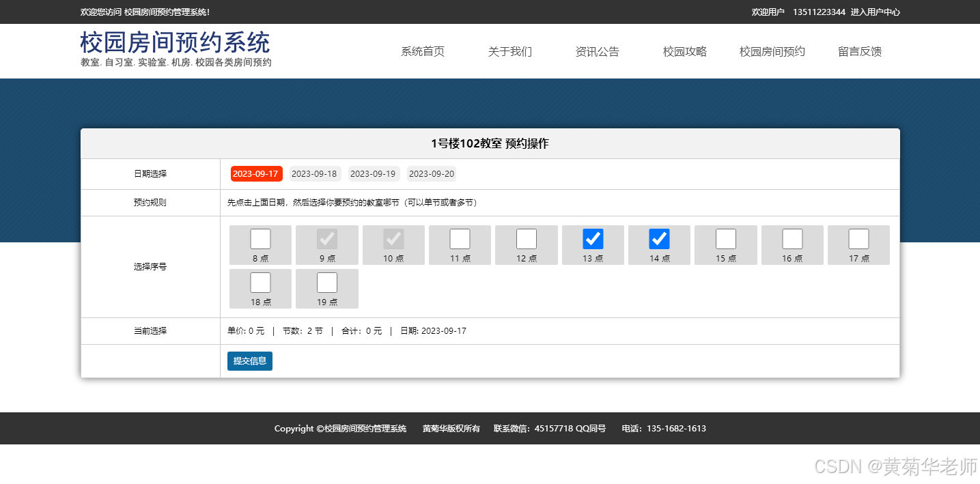Click the 1号楼102教室 预约操作 heading
Screen dimensions: 980x484
coord(490,144)
